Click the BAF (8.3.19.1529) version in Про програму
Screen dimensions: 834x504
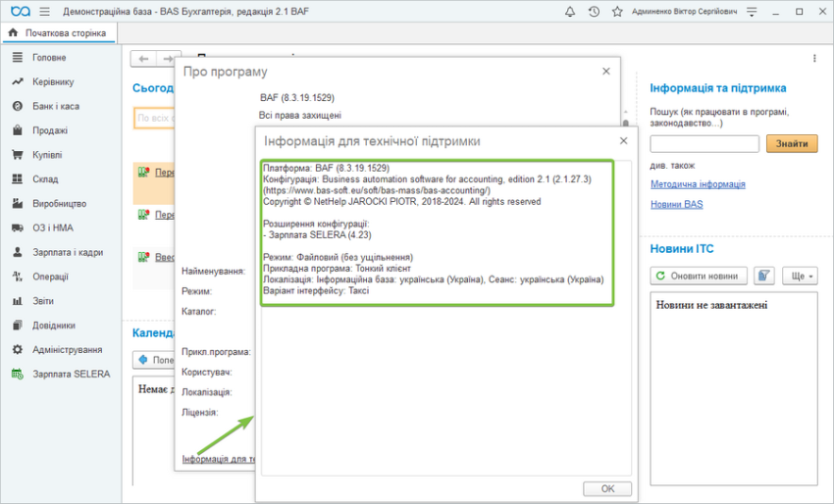pos(296,98)
